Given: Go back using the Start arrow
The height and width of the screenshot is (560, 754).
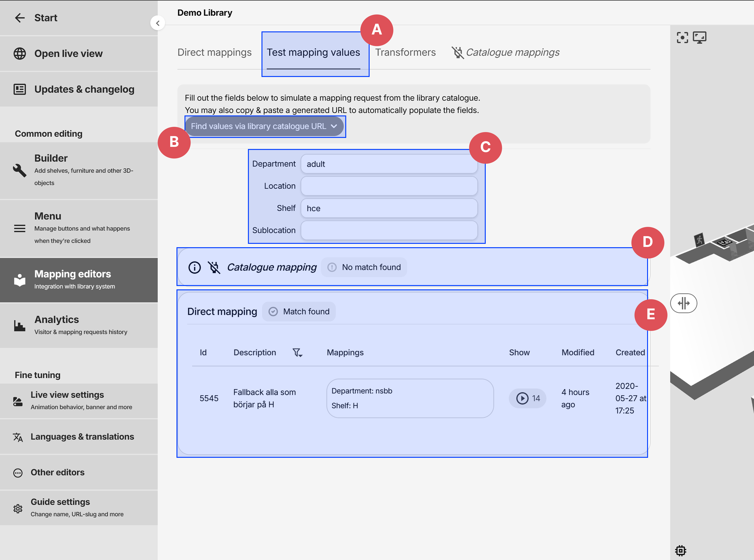Looking at the screenshot, I should (x=20, y=18).
